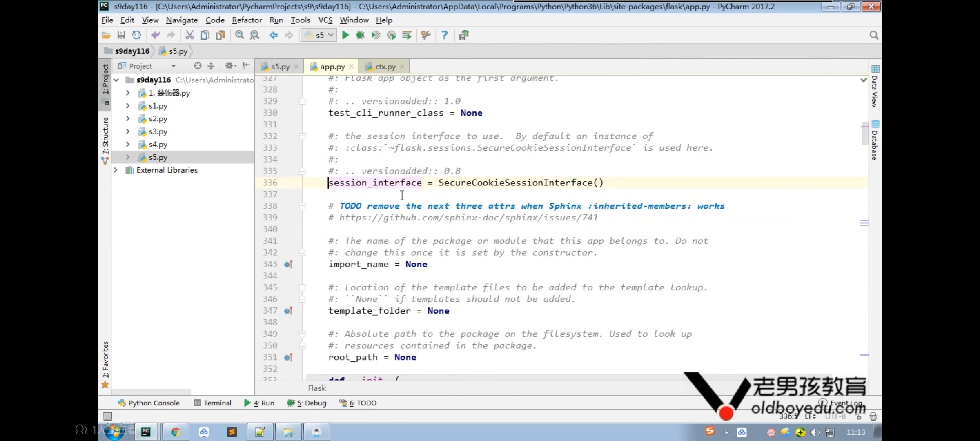Collapse the s9day116 project root node
980x441 pixels.
point(116,80)
